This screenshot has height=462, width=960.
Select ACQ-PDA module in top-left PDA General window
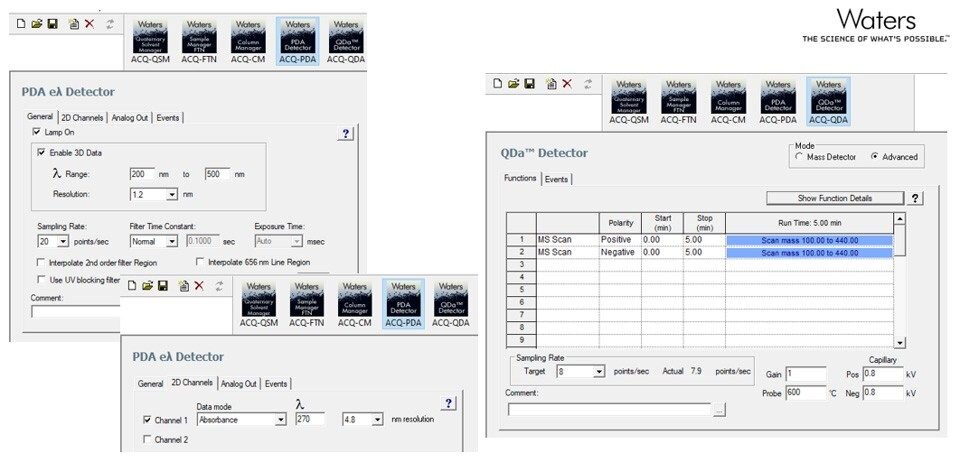coord(298,42)
